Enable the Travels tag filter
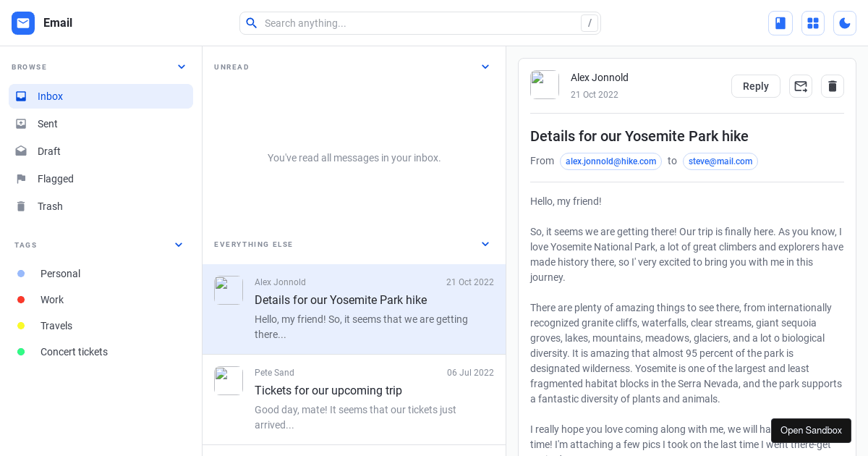 [21, 326]
